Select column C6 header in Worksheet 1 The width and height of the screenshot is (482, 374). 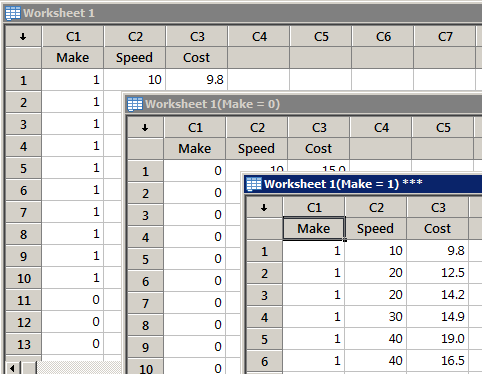383,37
